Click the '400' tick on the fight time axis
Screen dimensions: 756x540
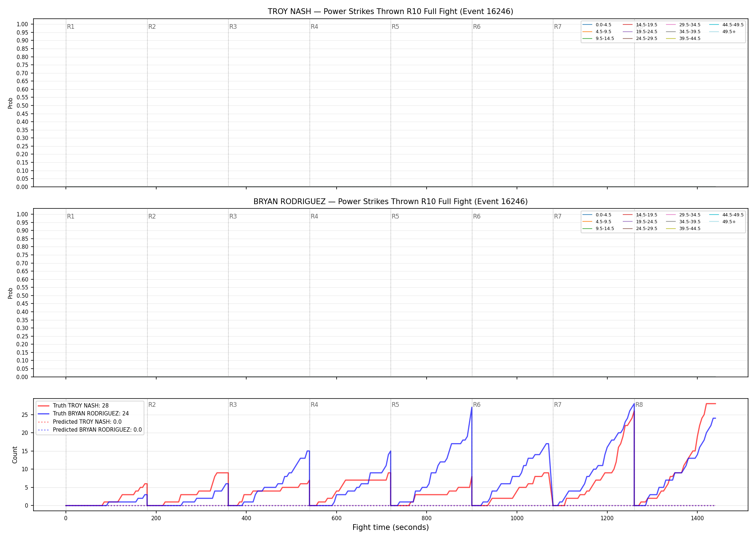[246, 518]
